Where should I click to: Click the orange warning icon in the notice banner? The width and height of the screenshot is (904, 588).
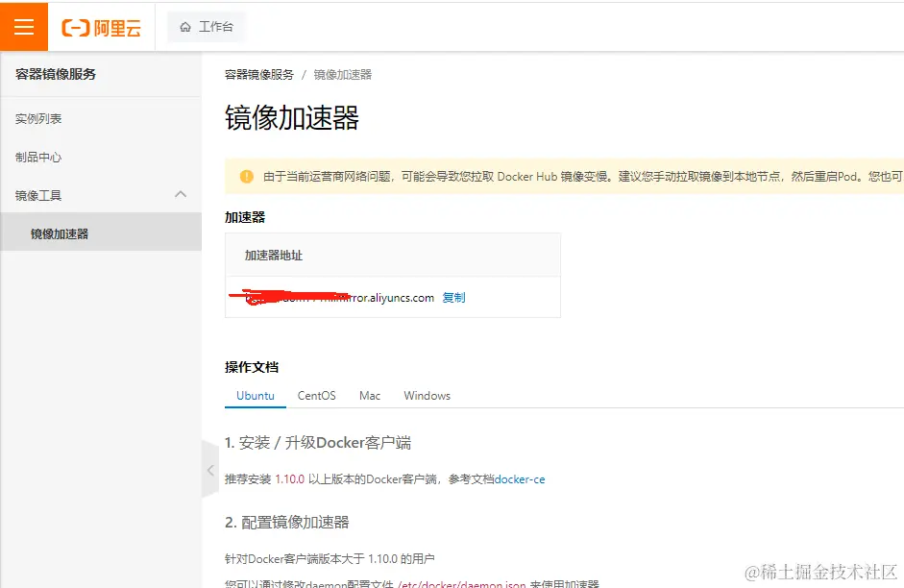point(247,177)
